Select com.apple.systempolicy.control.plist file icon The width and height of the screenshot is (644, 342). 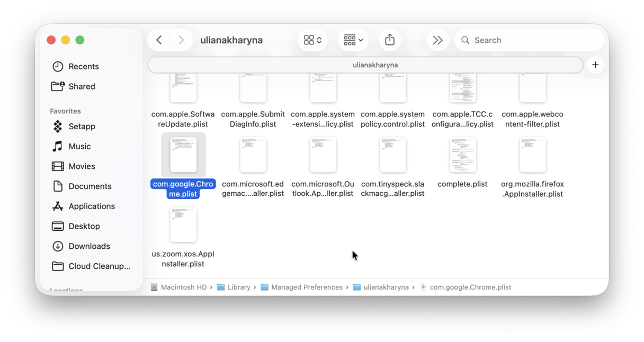[393, 88]
